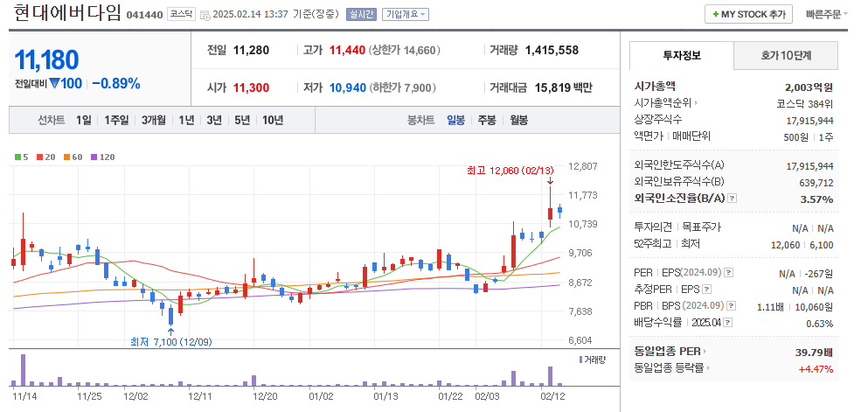868x412 pixels.
Task: Select the 1주일 line chart period
Action: pyautogui.click(x=116, y=120)
